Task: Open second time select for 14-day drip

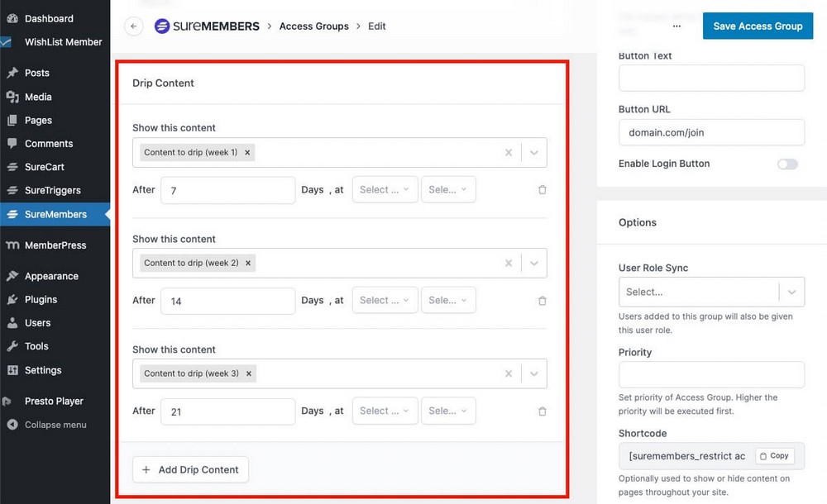Action: 448,300
